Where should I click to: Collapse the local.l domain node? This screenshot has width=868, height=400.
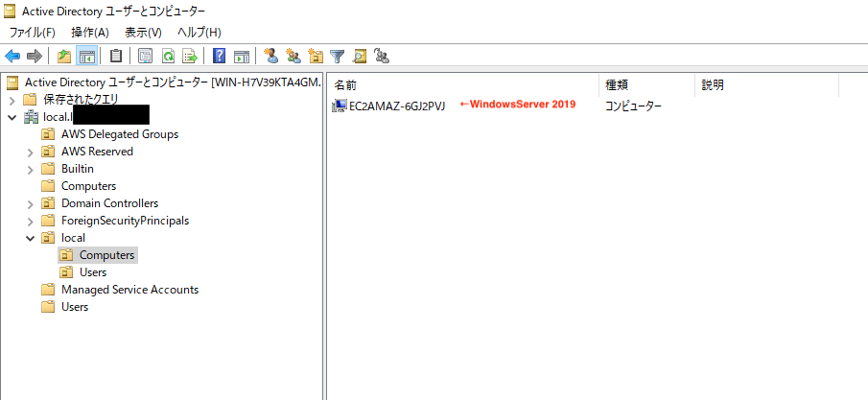pos(12,117)
